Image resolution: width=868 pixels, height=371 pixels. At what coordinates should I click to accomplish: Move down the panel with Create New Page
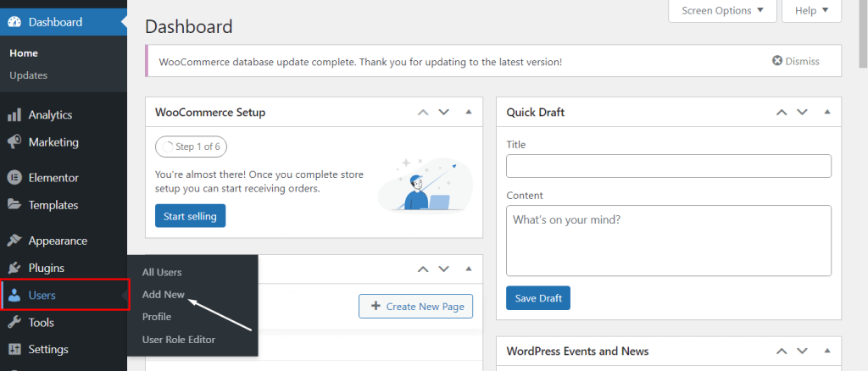coord(443,269)
